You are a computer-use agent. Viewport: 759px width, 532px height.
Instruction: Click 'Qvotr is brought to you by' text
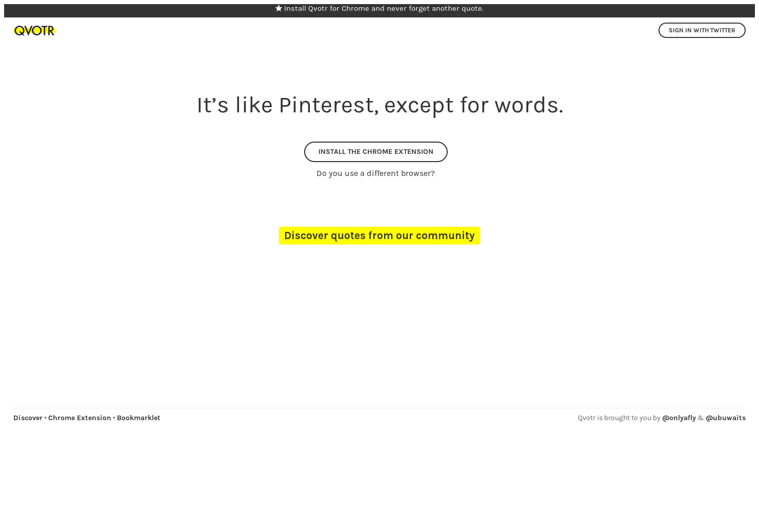coord(619,418)
